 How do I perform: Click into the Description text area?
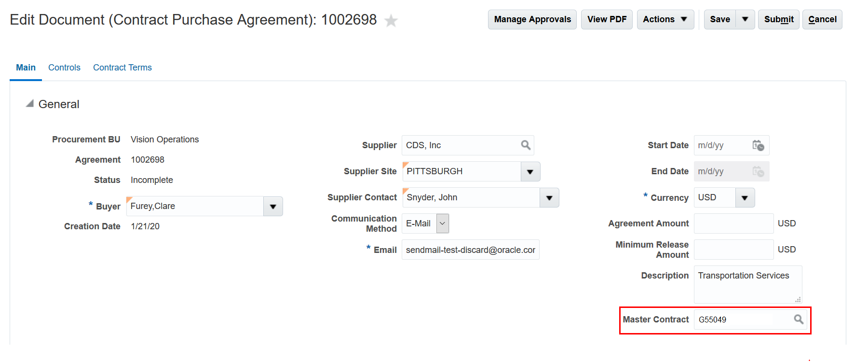pos(747,285)
